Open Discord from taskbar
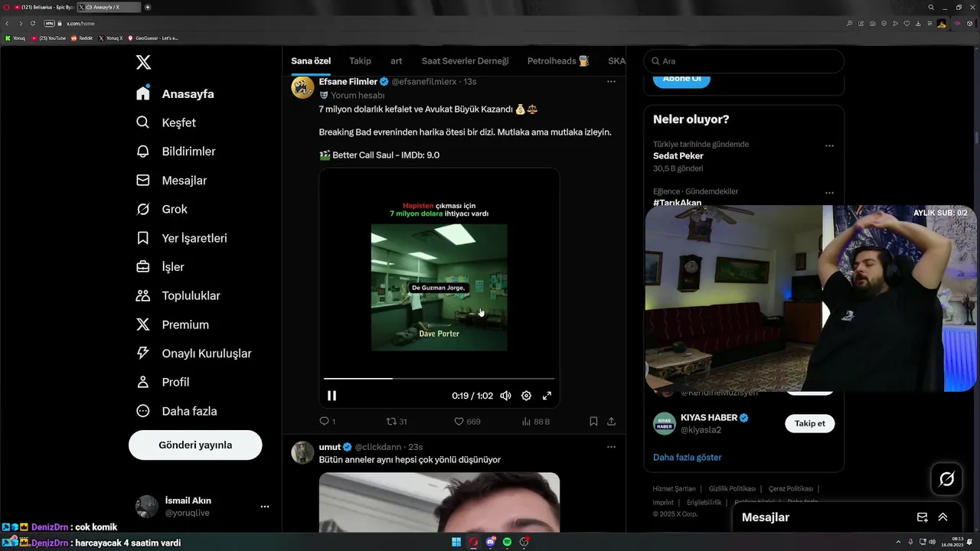This screenshot has height=551, width=980. (x=490, y=542)
